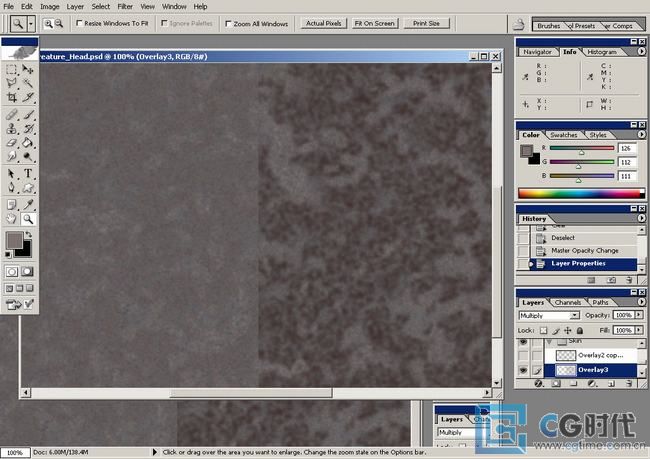
Task: Select Master Opacity Change history state
Action: [x=584, y=251]
